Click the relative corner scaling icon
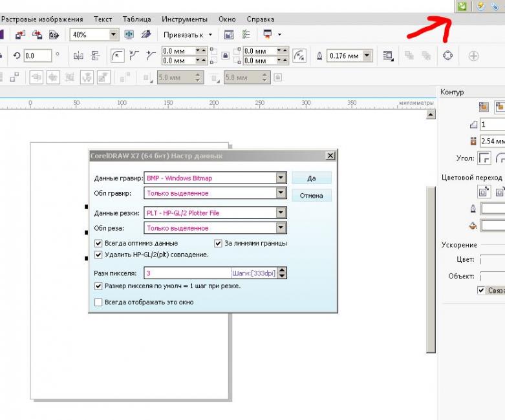The width and height of the screenshot is (505, 420). pyautogui.click(x=299, y=56)
